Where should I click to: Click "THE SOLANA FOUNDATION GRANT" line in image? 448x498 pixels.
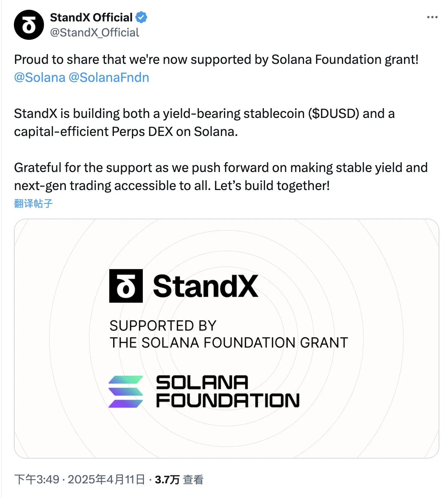(x=229, y=343)
